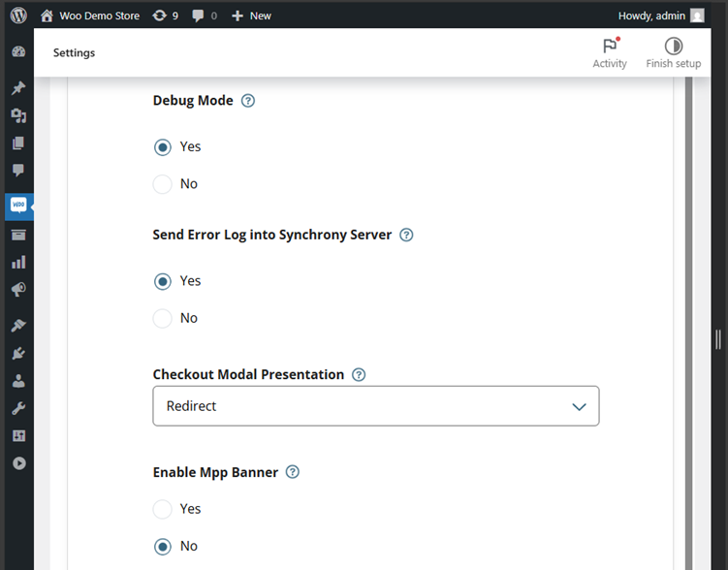Open the New content menu
The image size is (728, 570).
click(251, 16)
